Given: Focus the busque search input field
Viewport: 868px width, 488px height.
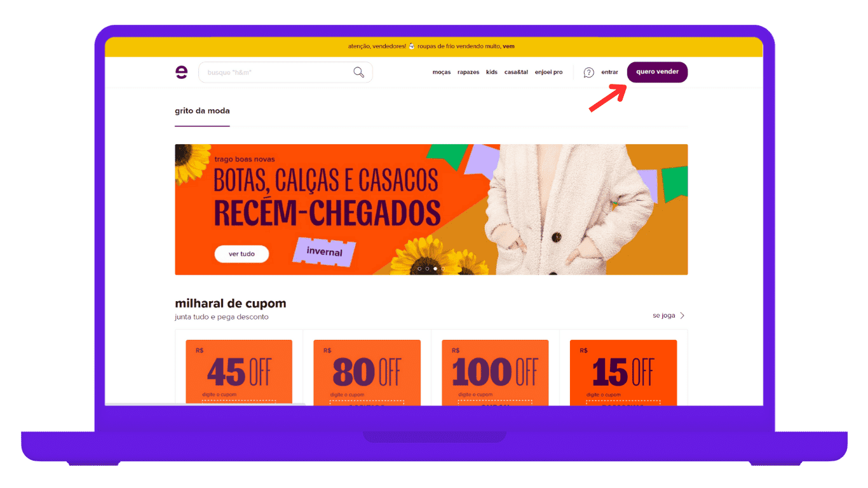Looking at the screenshot, I should tap(285, 72).
